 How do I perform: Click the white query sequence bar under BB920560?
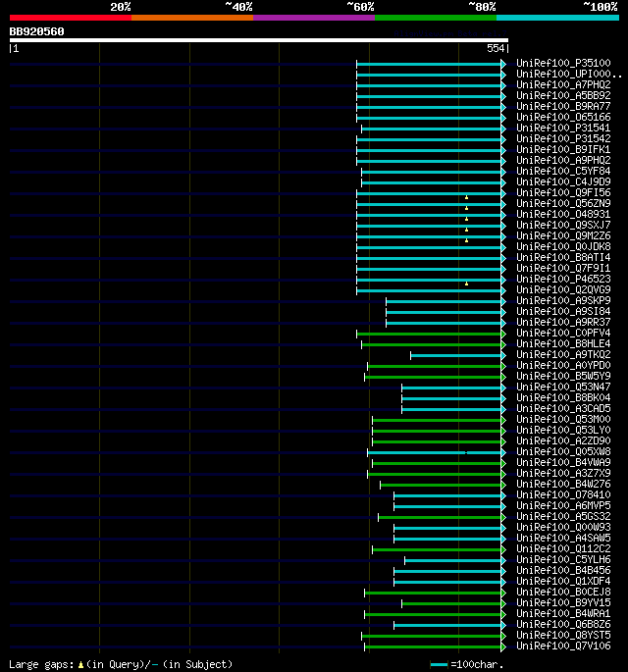point(259,40)
